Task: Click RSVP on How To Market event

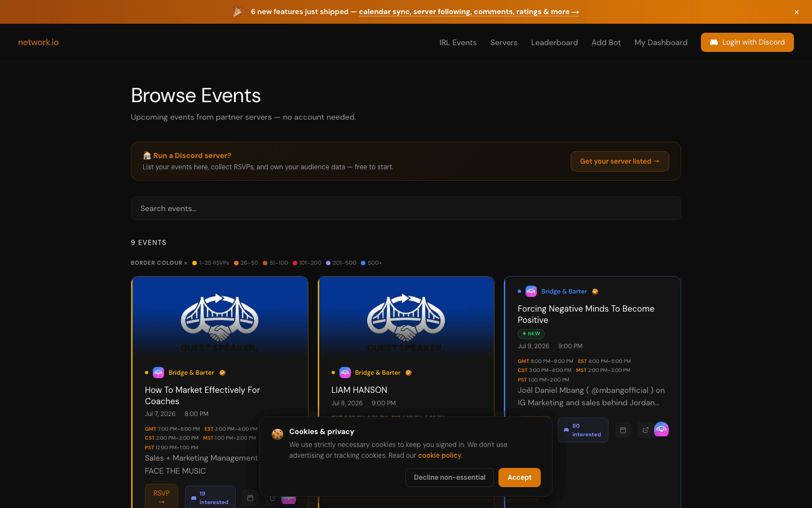Action: [x=161, y=496]
